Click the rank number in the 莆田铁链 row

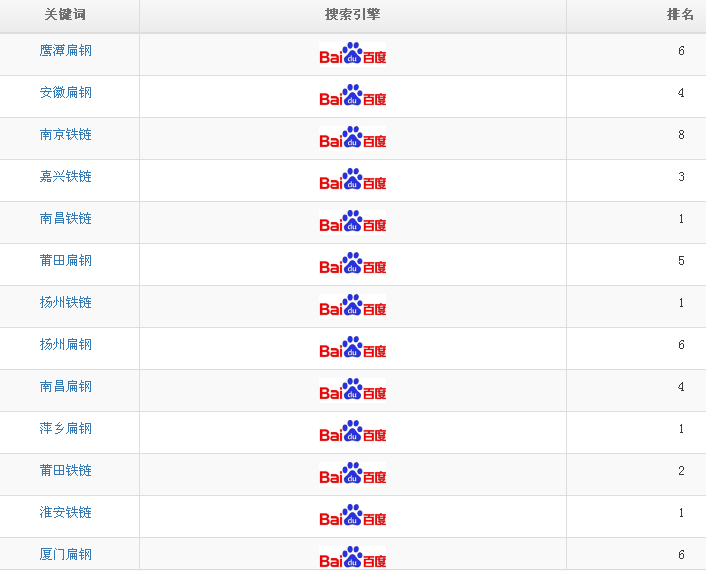(681, 471)
